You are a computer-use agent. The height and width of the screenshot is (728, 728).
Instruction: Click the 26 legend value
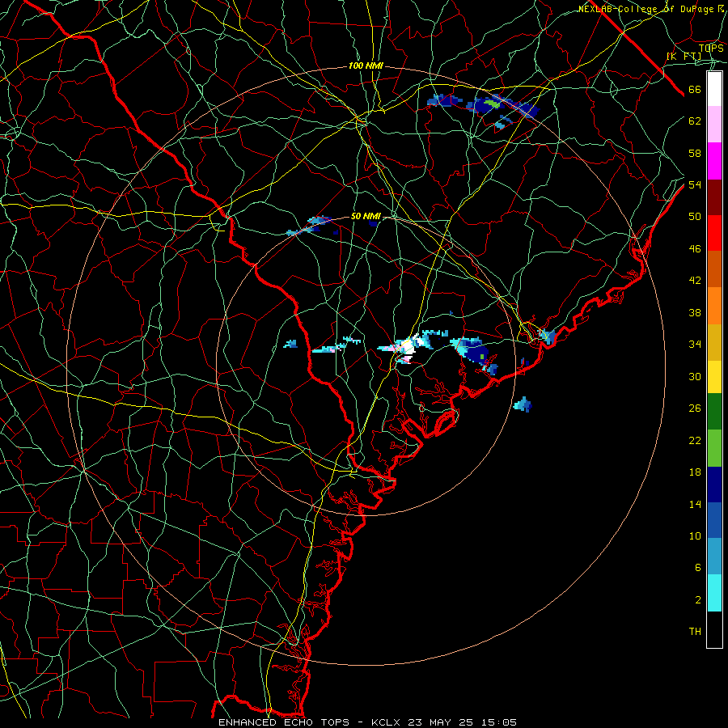click(695, 408)
